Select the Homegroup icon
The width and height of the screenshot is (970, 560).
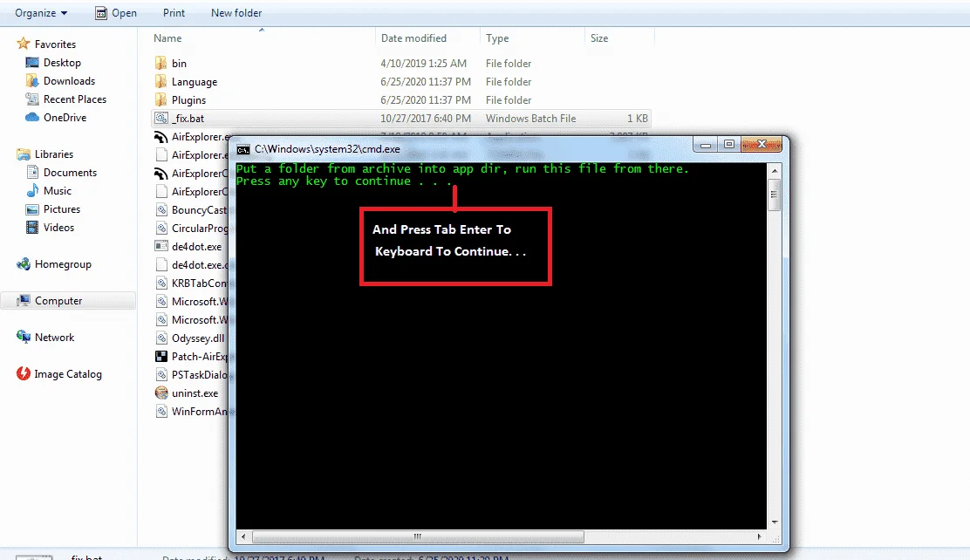pos(24,264)
